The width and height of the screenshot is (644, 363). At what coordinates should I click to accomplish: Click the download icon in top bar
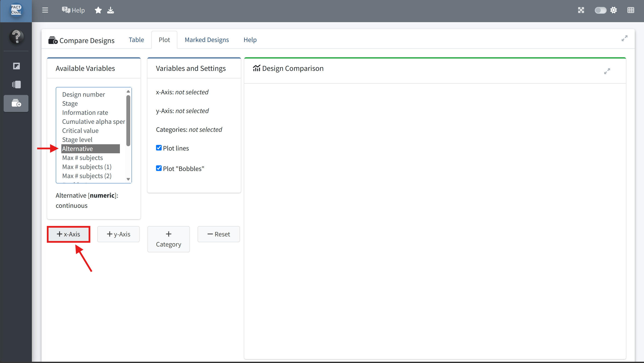pos(110,10)
